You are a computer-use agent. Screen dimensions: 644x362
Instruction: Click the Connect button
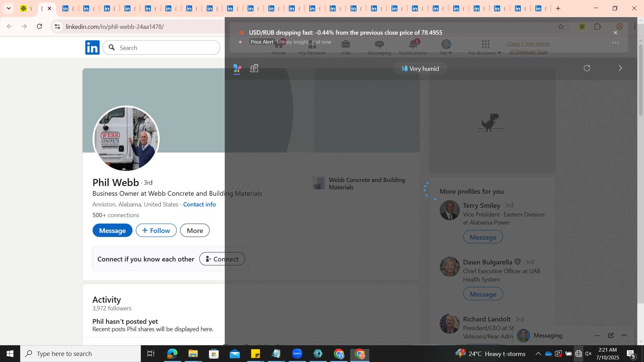222,259
